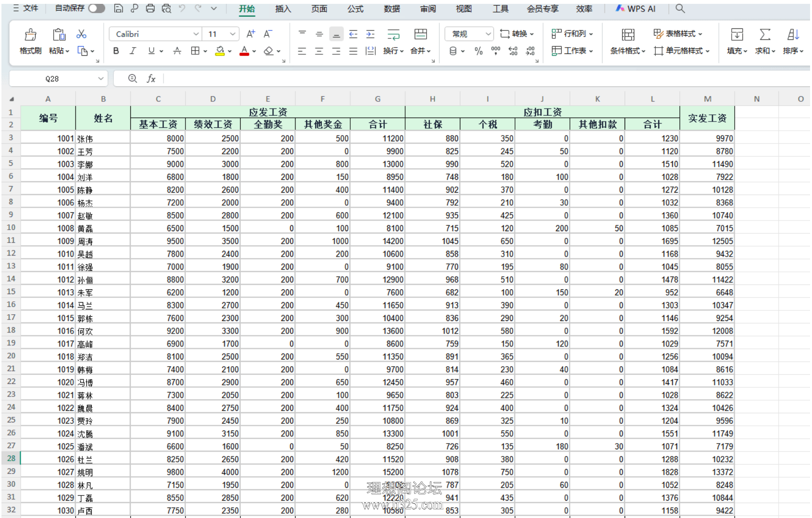The width and height of the screenshot is (812, 518).
Task: Open the Data (数据) ribbon tab
Action: click(x=392, y=9)
